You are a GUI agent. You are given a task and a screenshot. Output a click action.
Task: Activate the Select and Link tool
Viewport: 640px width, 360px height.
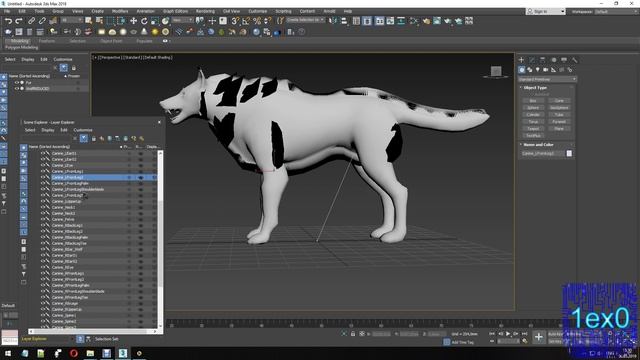coord(31,21)
